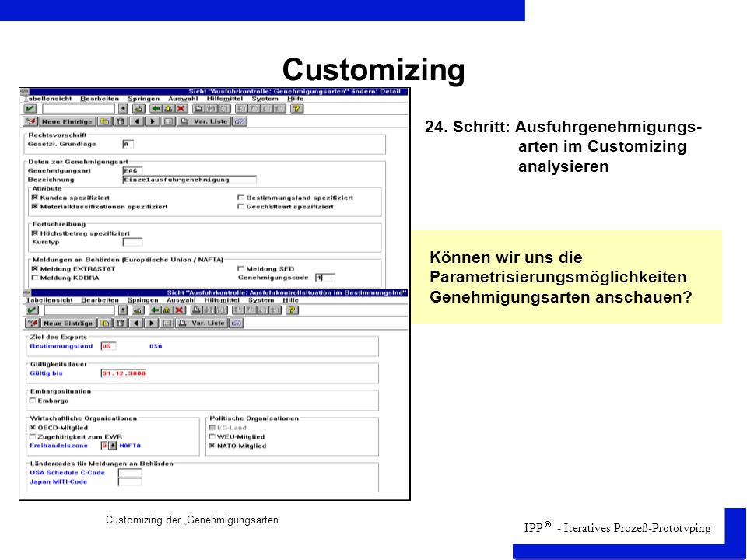Viewport: 747px width, 560px height.
Task: Click trash delete icon in Genehmigungsarten window
Action: point(121,121)
